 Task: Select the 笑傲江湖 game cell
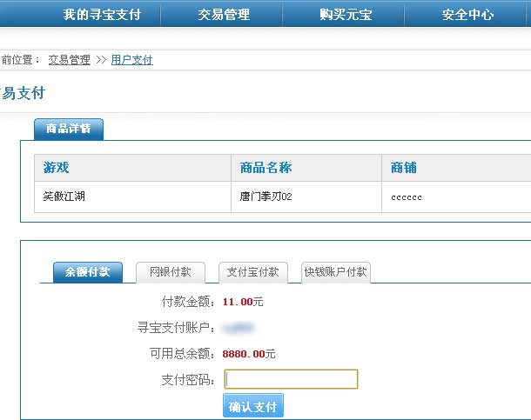click(64, 197)
